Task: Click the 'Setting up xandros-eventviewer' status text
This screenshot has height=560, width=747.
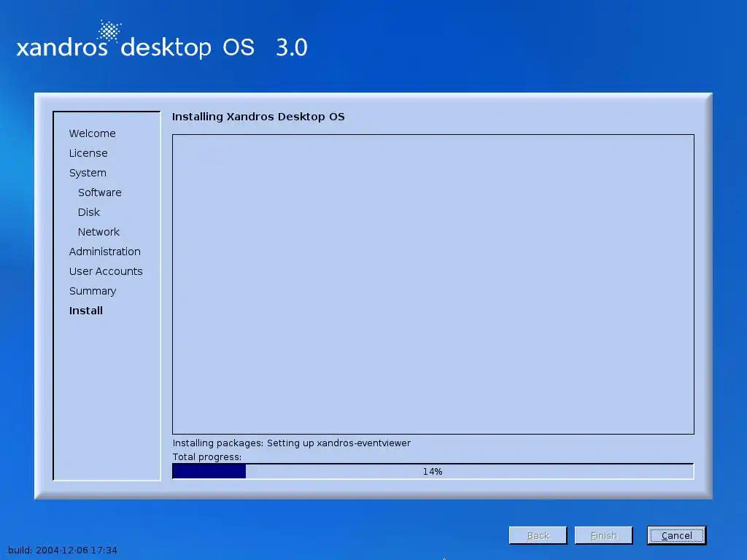Action: pyautogui.click(x=338, y=443)
